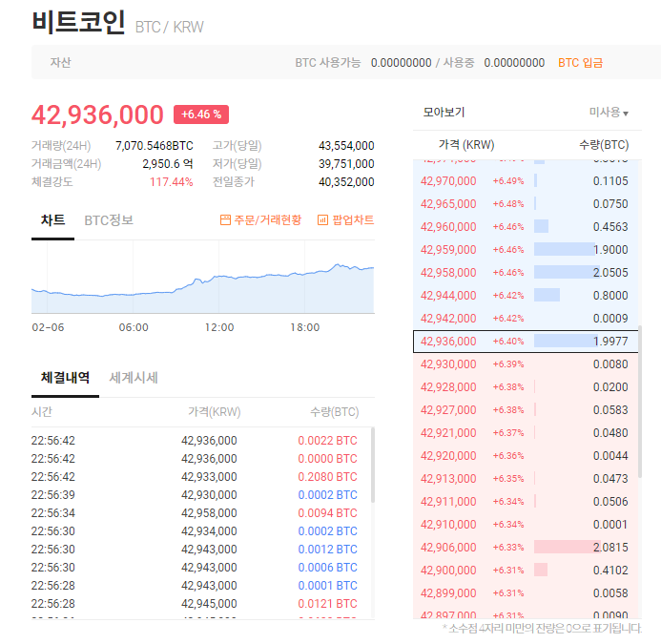661x644 pixels.
Task: Click the 0.0012 BTC trade entry
Action: tap(327, 550)
